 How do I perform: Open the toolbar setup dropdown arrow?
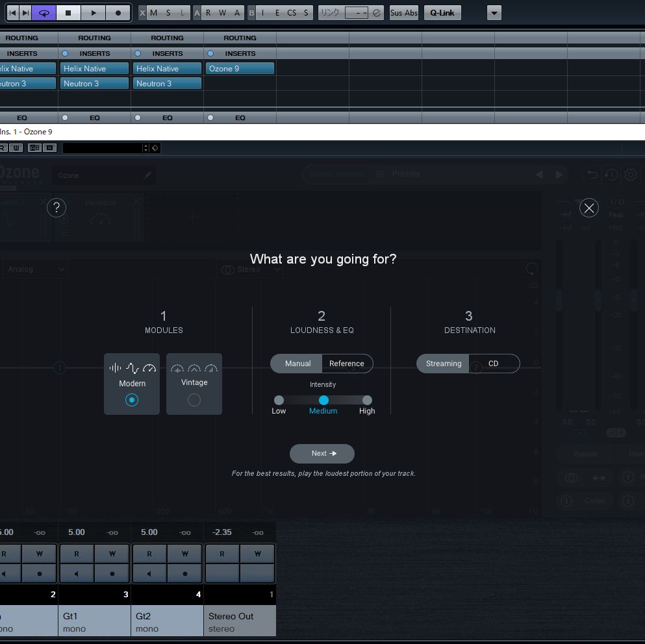494,13
